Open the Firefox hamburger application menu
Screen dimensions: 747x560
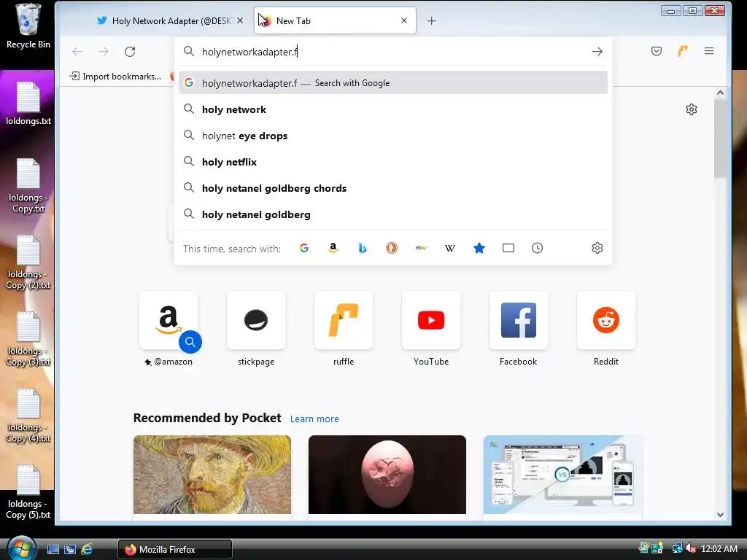tap(709, 51)
